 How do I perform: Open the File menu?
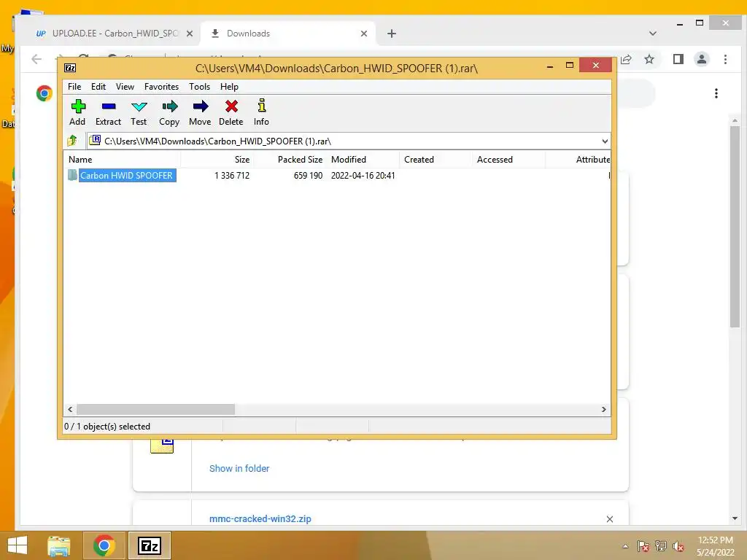click(74, 87)
